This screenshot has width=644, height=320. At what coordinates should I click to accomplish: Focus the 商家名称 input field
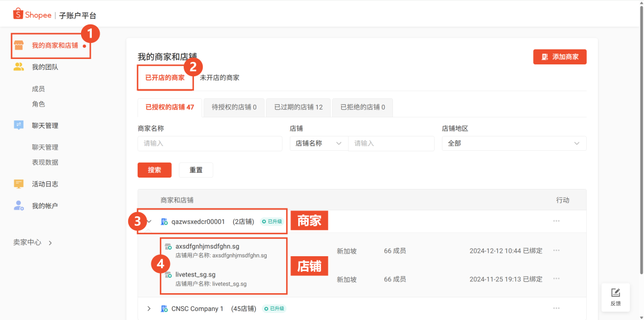coord(210,144)
